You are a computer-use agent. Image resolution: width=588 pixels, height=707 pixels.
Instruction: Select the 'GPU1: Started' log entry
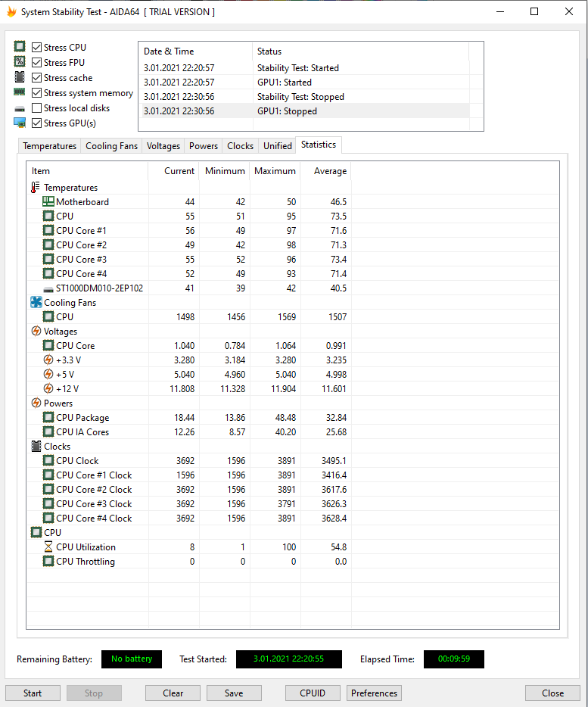click(x=306, y=83)
